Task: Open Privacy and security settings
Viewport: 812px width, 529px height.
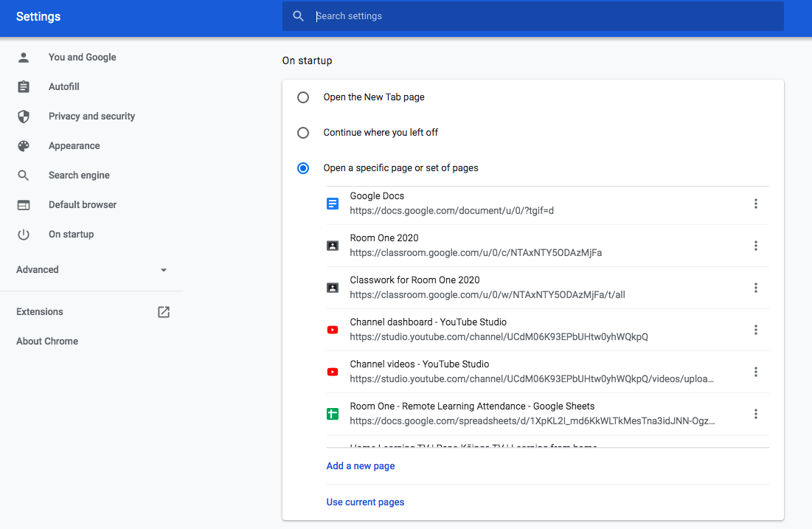Action: (x=91, y=116)
